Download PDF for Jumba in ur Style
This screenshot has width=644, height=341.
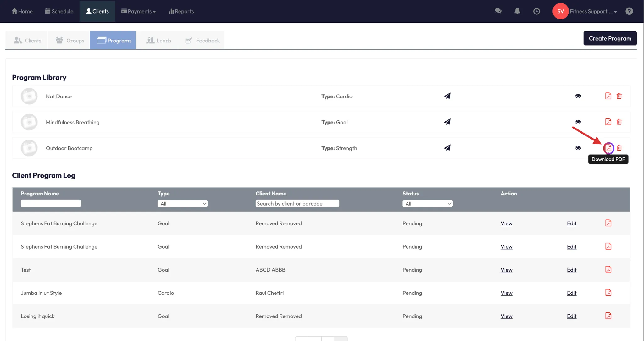(608, 293)
